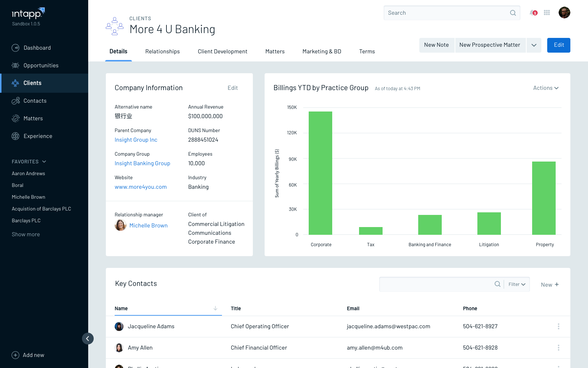Open Matters in the sidebar
588x368 pixels.
(x=33, y=118)
